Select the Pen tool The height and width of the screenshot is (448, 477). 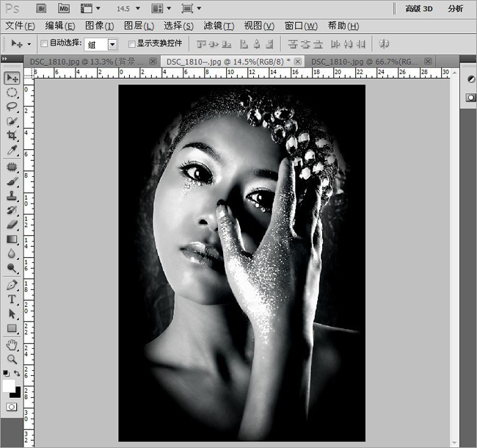12,285
